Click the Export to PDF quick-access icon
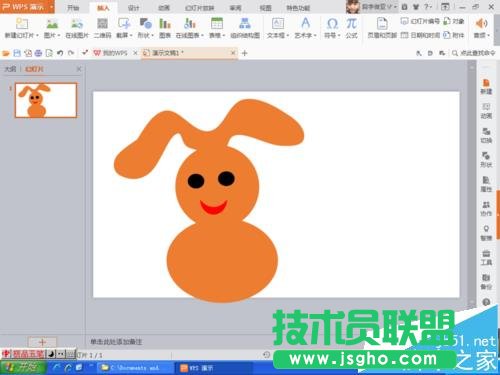500x375 pixels. point(28,53)
